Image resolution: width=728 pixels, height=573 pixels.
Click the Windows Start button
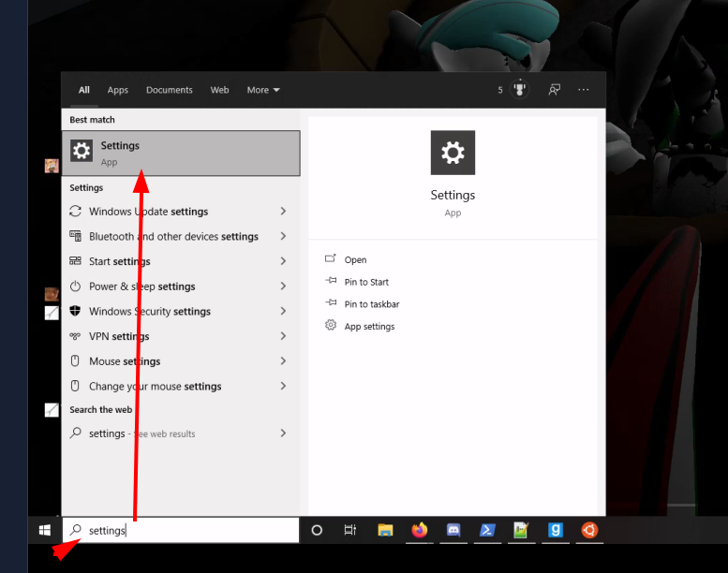[45, 530]
